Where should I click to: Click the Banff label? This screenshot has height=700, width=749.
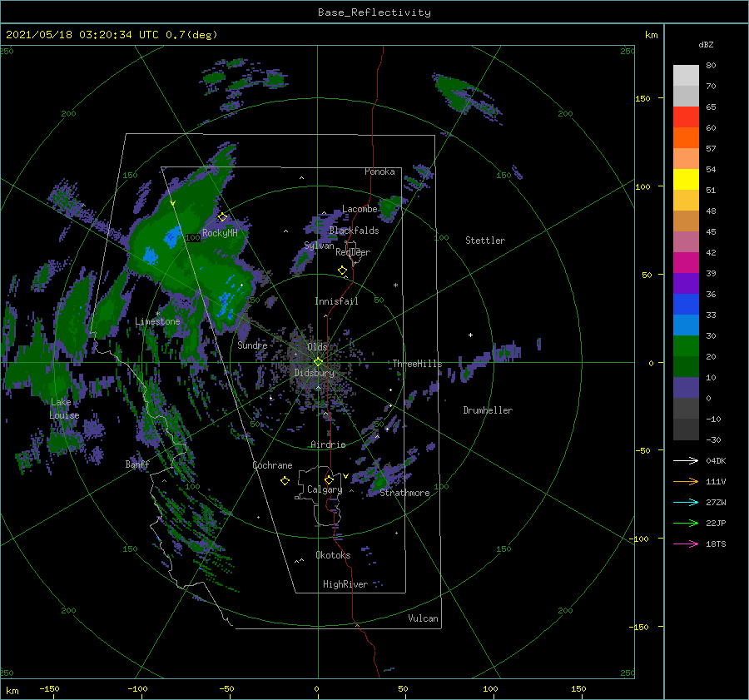click(137, 464)
